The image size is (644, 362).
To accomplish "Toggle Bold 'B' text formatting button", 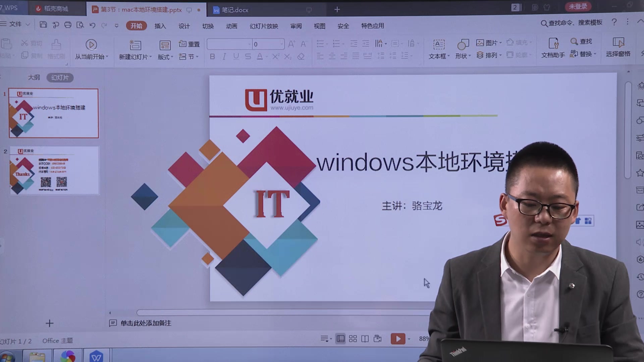I will tap(212, 57).
